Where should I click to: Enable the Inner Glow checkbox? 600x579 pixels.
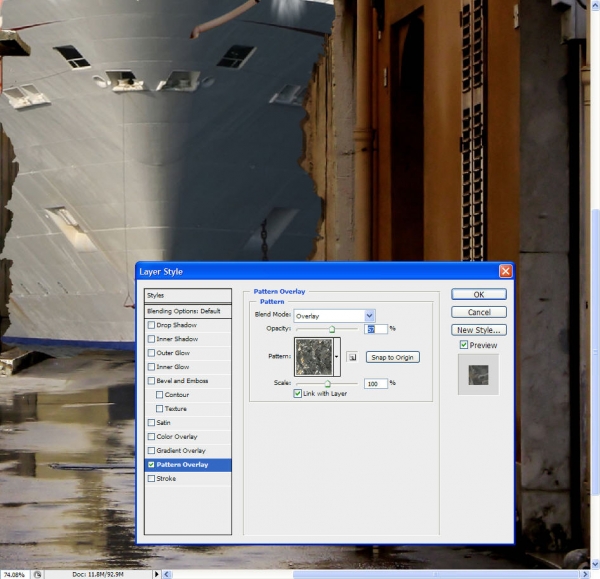tap(151, 367)
